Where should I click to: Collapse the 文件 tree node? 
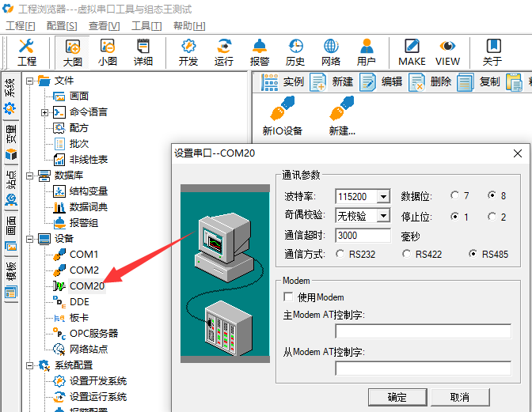(x=30, y=81)
